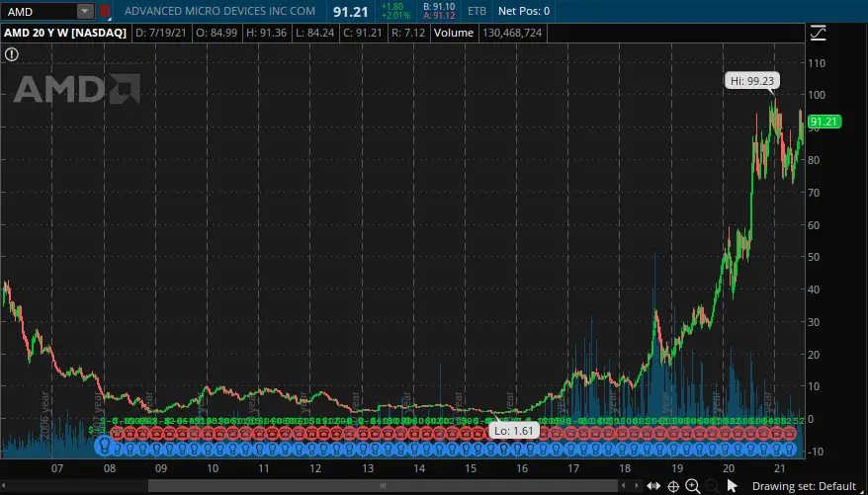Viewport: 868px width, 495px height.
Task: Click the 130,468,724 volume figure
Action: click(511, 33)
